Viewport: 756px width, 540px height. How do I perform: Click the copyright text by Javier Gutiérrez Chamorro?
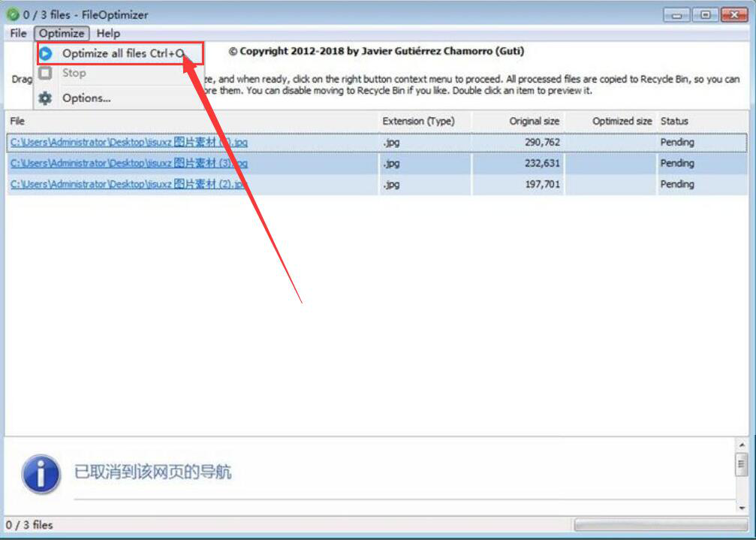point(376,51)
